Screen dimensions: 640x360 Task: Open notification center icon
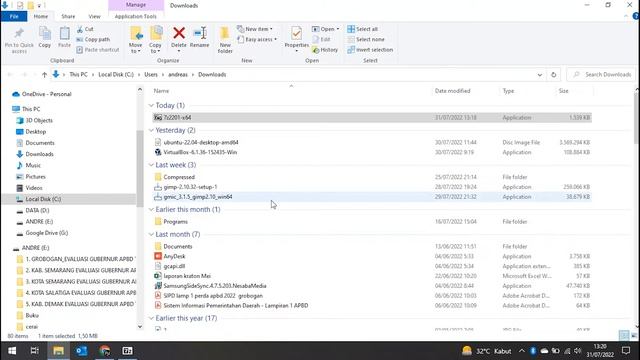coord(626,351)
